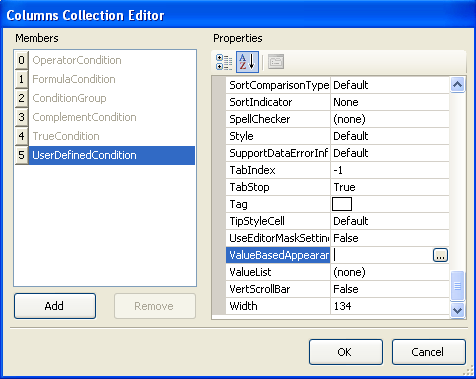Select TrueCondition member
This screenshot has height=379, width=476.
point(112,136)
